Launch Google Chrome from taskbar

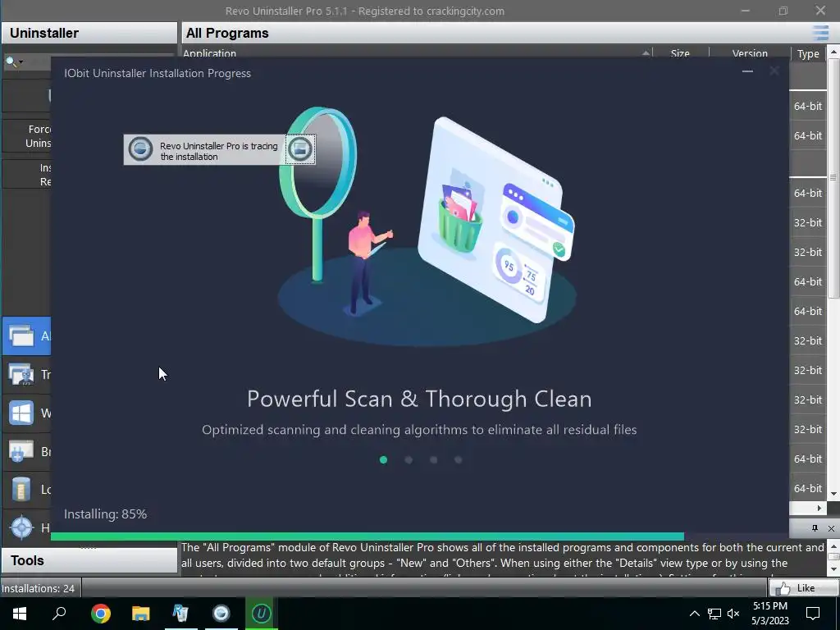(100, 614)
